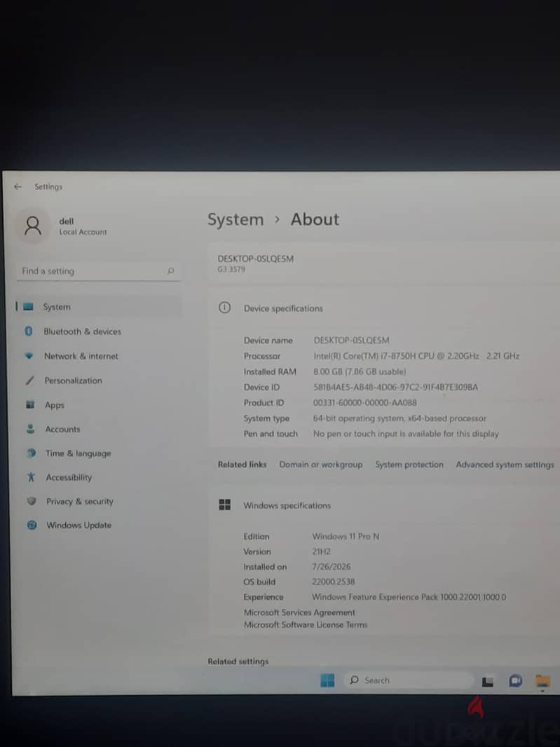The image size is (560, 747).
Task: Click the Apps grid icon in sidebar
Action: (30, 404)
